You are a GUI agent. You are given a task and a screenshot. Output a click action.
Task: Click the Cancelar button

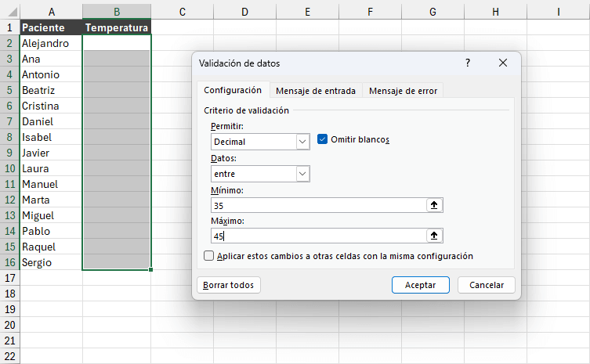486,285
